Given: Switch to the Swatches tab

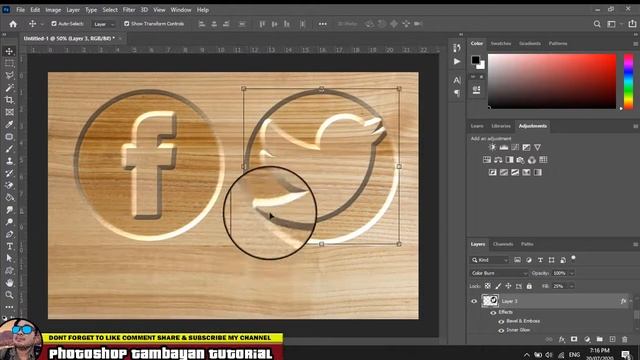Looking at the screenshot, I should [x=501, y=43].
